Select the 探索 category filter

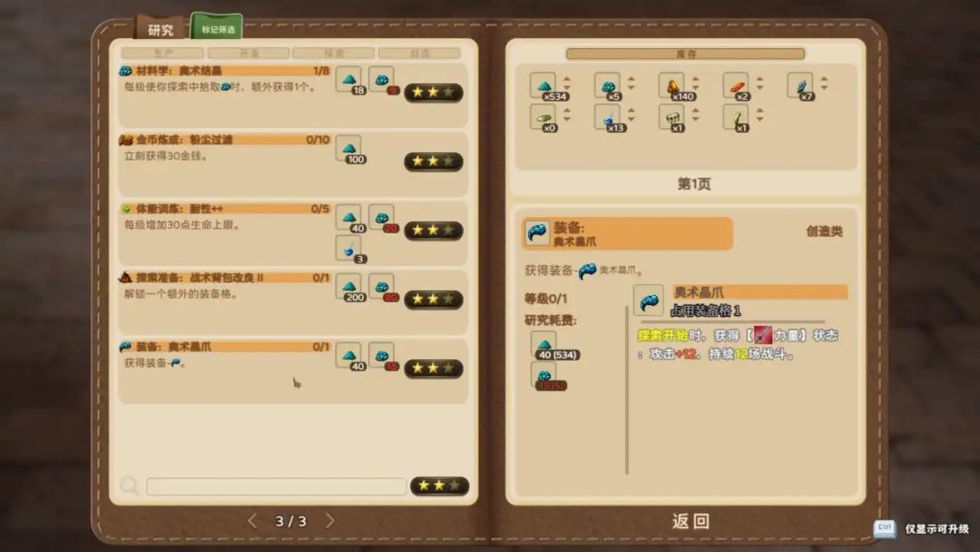click(x=334, y=54)
